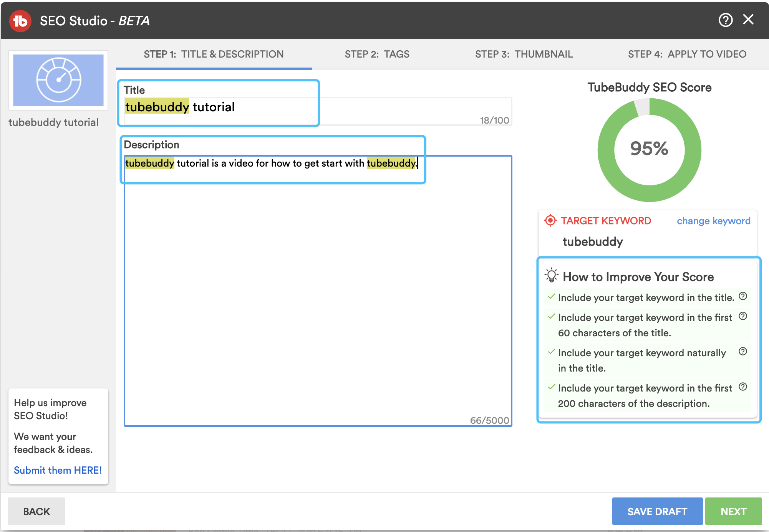Click the 18/100 title character counter
Viewport: 769px width, 532px height.
[x=494, y=120]
